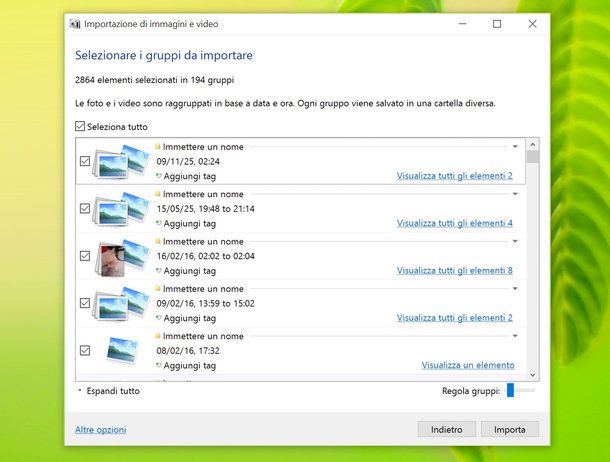Click Visualizza tutti gli elementi 2 for 09/02/16
Viewport: 610px width, 462px height.
pos(454,318)
